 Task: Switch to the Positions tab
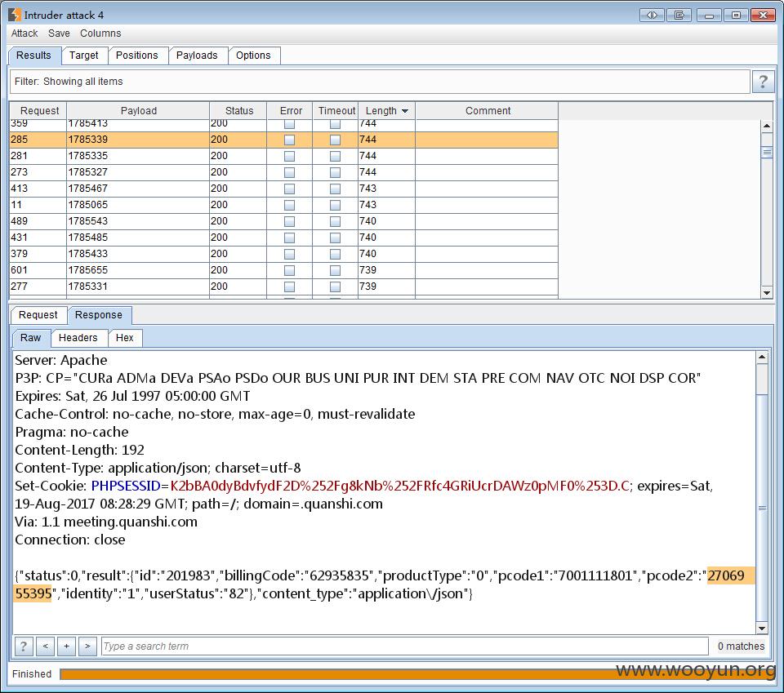coord(137,56)
